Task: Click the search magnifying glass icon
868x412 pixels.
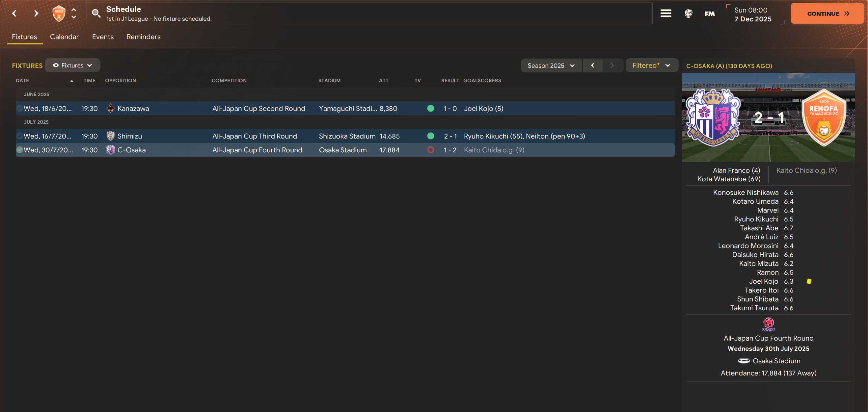Action: [x=96, y=13]
